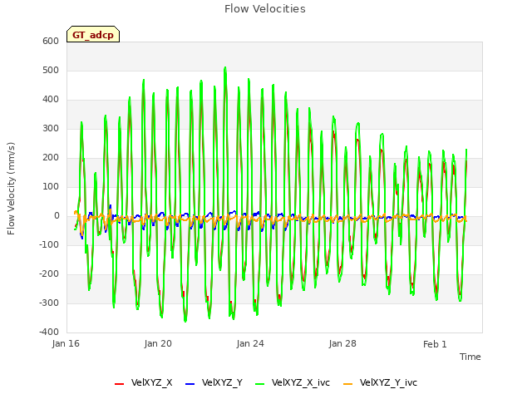Click the Jan 16 tick label
532x399 pixels.
click(66, 343)
